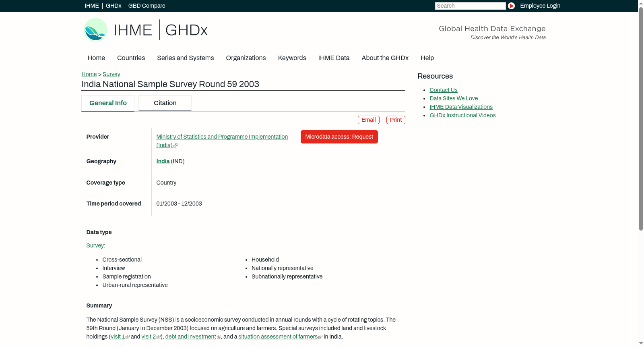Follow the Home breadcrumb link
The height and width of the screenshot is (347, 644).
[89, 74]
